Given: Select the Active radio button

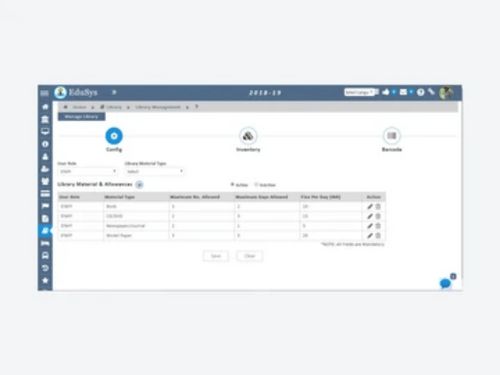Looking at the screenshot, I should (232, 184).
